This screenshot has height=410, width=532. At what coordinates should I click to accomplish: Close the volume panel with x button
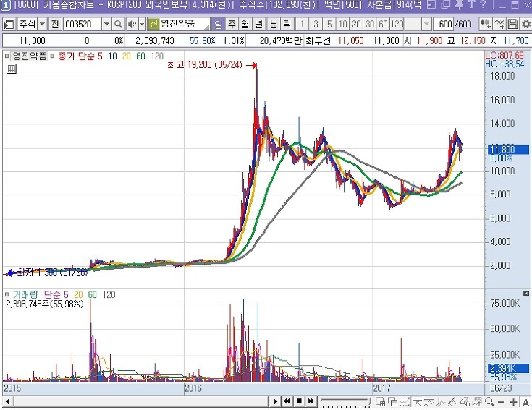click(526, 294)
